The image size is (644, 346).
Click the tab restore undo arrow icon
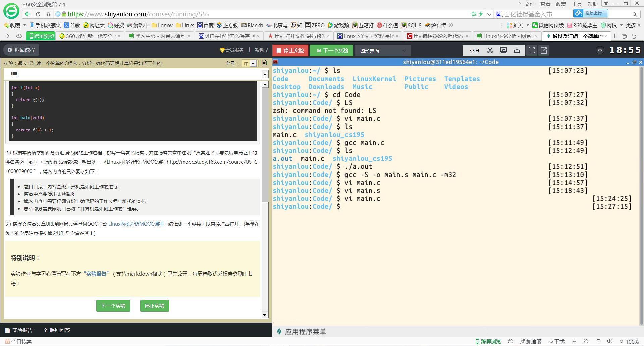(634, 36)
